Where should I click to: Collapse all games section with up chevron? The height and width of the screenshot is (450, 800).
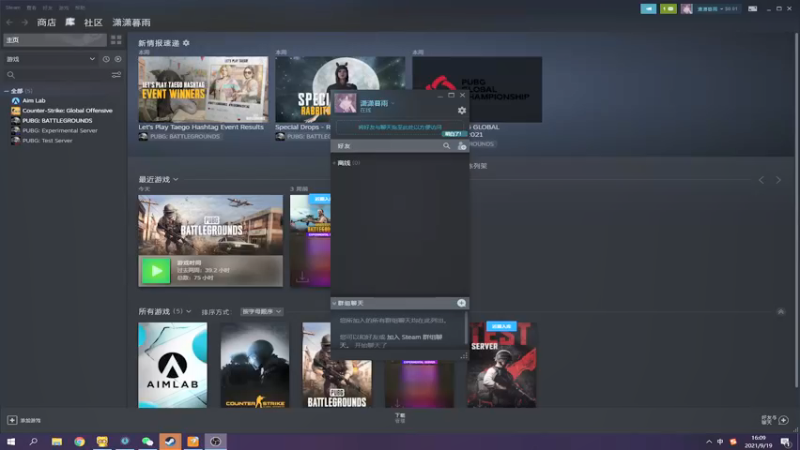tap(781, 311)
